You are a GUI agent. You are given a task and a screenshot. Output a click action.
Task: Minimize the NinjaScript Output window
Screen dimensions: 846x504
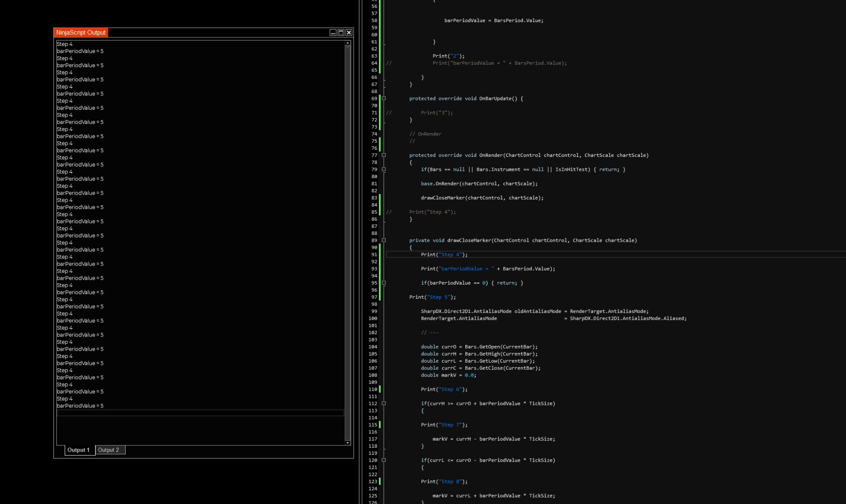tap(333, 33)
